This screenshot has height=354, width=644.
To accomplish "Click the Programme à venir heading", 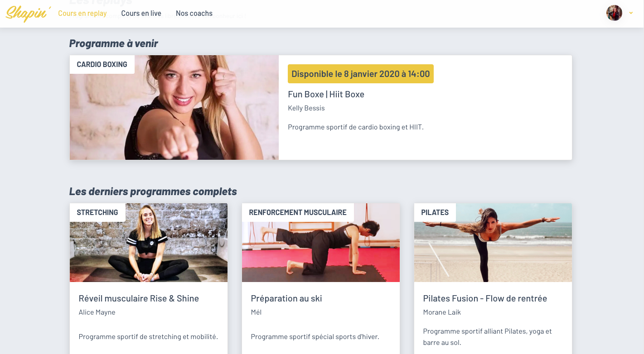I will [x=114, y=43].
